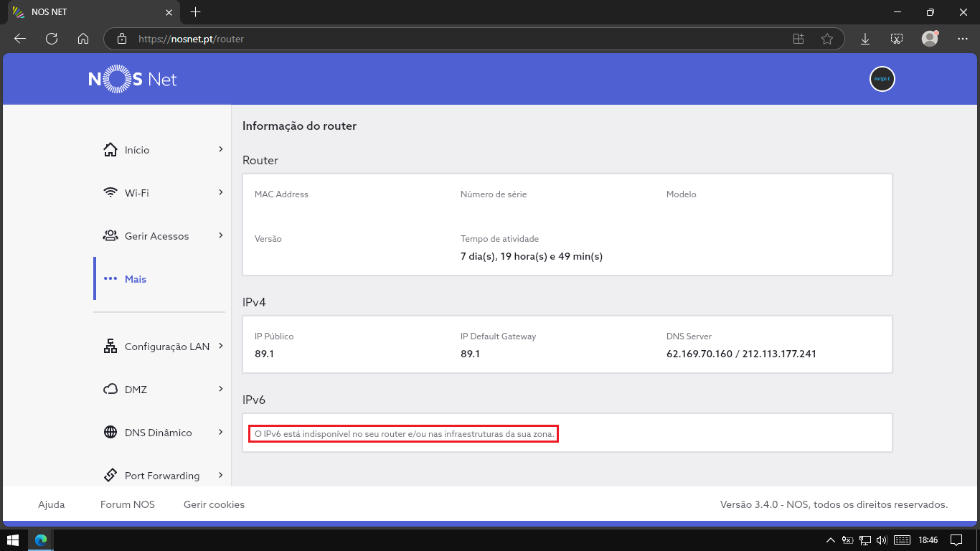Image resolution: width=980 pixels, height=551 pixels.
Task: Click the Mais three-dots icon
Action: (110, 279)
